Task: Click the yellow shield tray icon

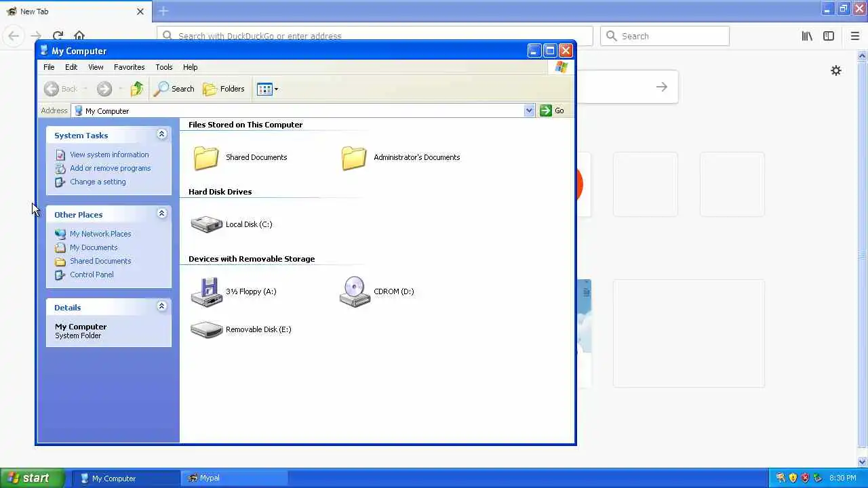Action: (793, 478)
